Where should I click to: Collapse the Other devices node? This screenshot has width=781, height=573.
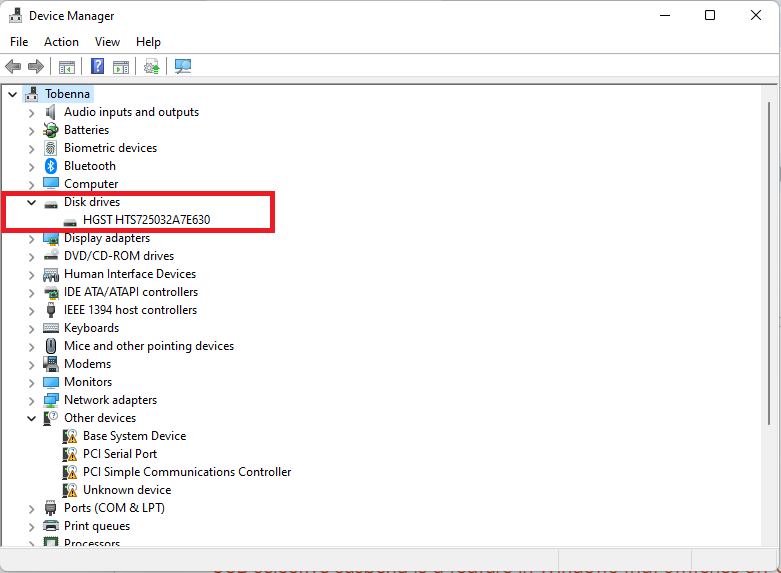tap(31, 419)
